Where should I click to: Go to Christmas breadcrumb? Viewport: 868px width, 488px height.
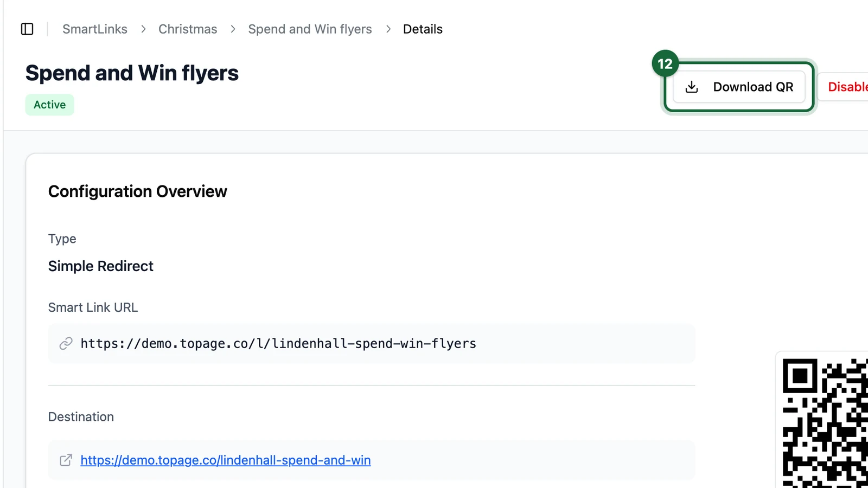click(x=188, y=29)
